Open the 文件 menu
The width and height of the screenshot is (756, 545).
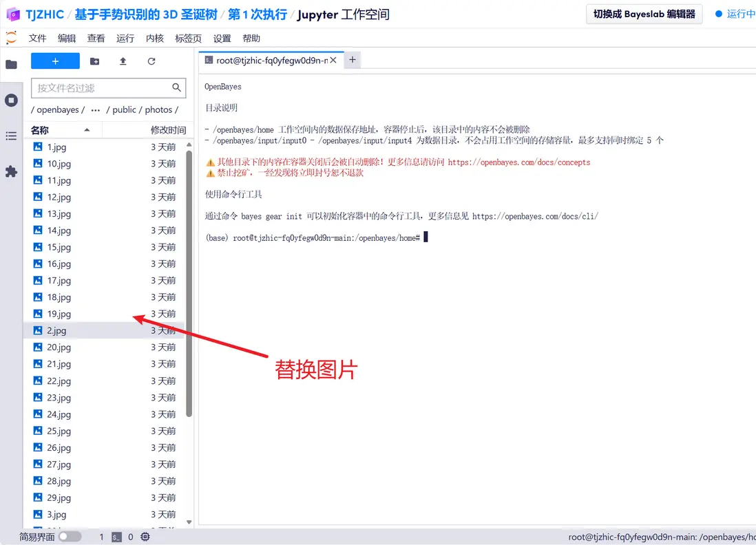(37, 38)
